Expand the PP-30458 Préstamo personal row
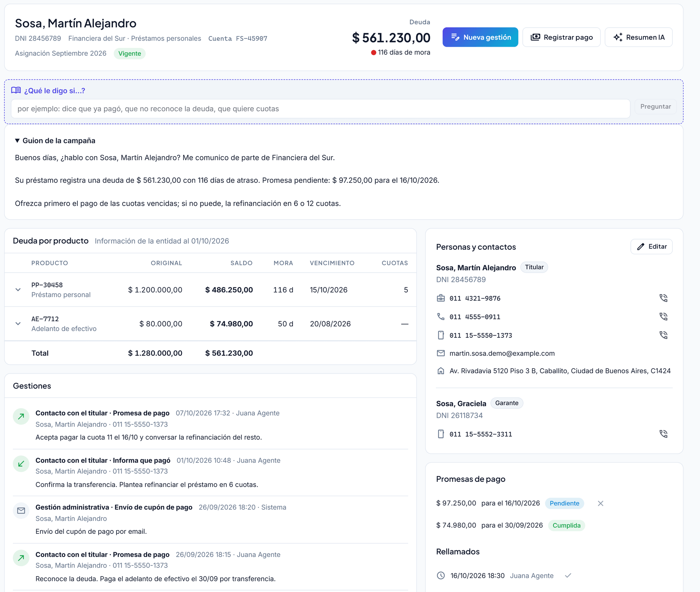The width and height of the screenshot is (700, 592). point(18,290)
